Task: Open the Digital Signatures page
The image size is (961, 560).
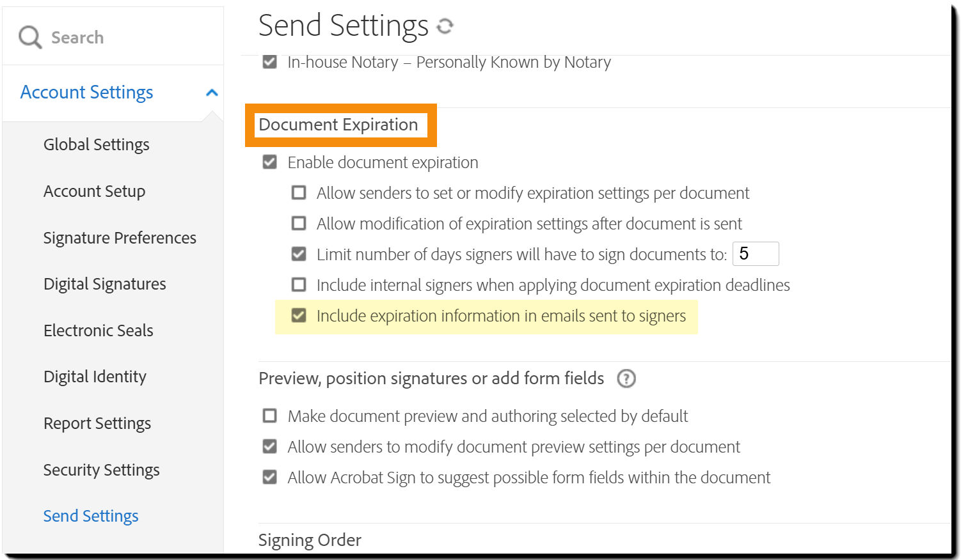Action: point(104,284)
